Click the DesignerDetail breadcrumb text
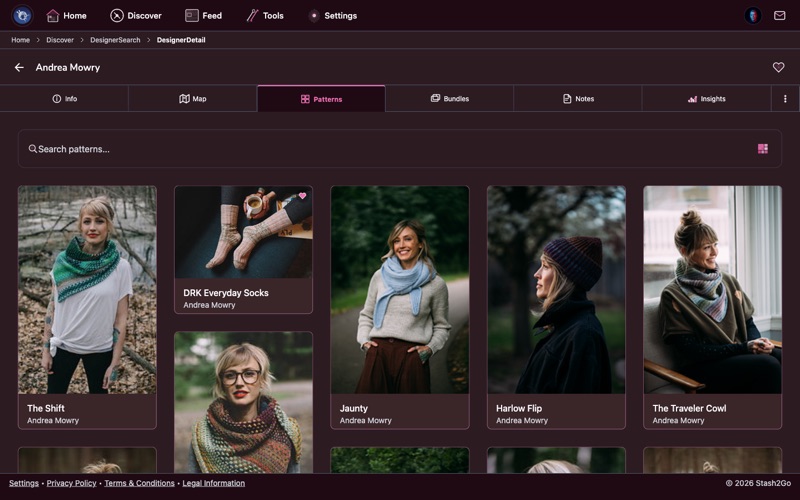 181,40
